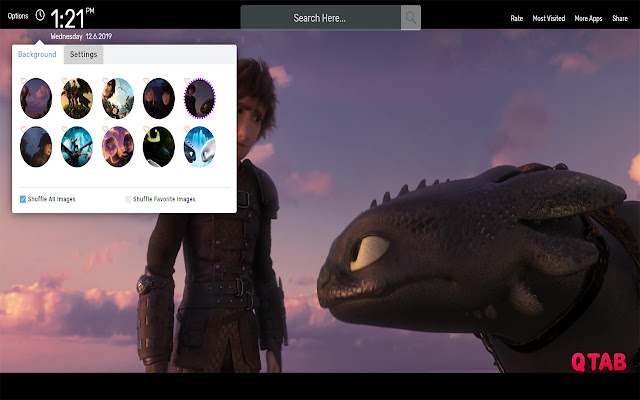Click heart on the orange-glow couple thumbnail
Screen dimensions: 640x400
[105, 129]
